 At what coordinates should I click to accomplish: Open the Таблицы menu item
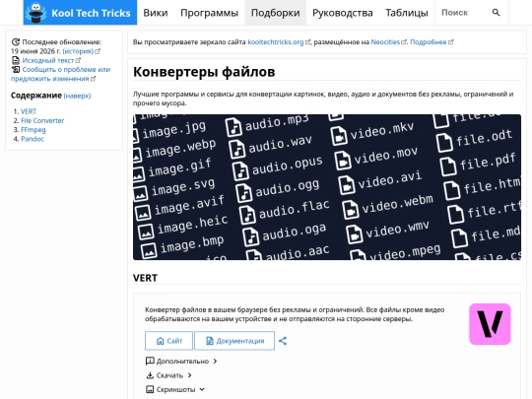point(407,13)
